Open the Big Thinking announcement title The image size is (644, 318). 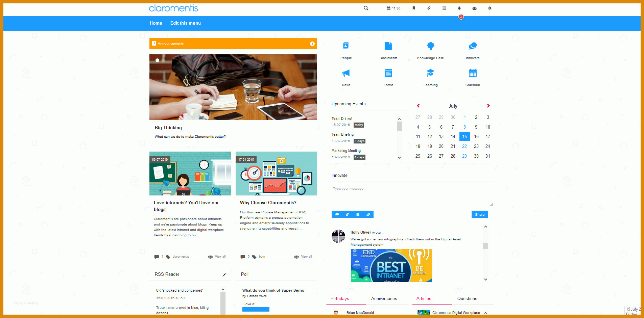[x=168, y=128]
